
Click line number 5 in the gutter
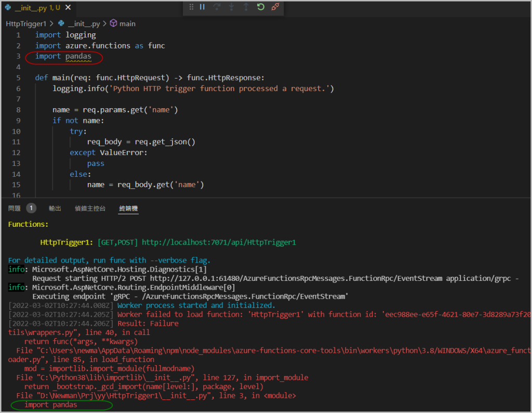tap(18, 78)
